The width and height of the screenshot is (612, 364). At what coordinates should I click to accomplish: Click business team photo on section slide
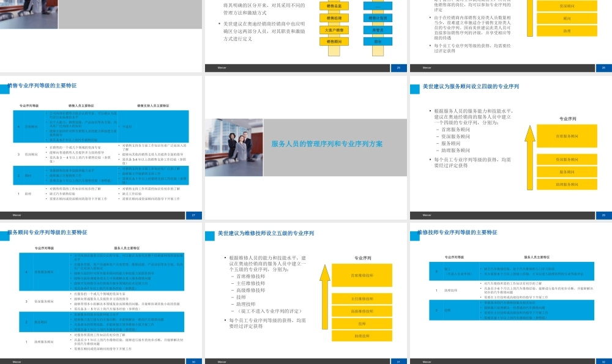click(234, 147)
